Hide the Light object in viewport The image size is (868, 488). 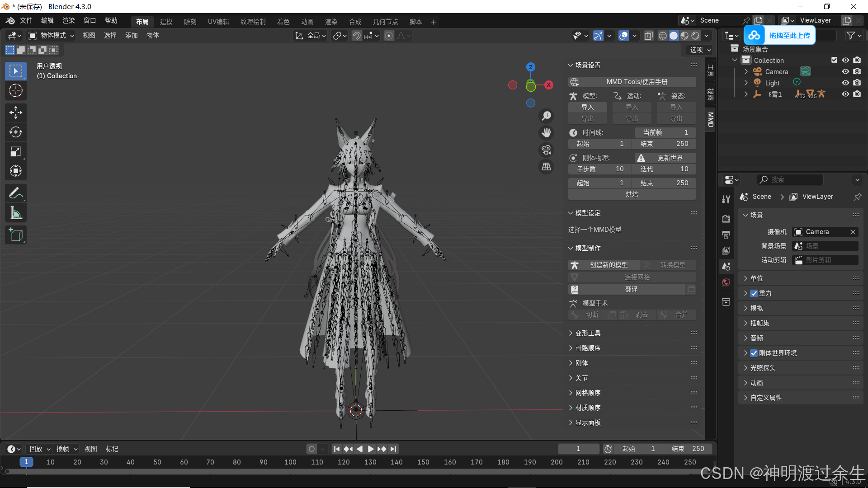click(845, 83)
